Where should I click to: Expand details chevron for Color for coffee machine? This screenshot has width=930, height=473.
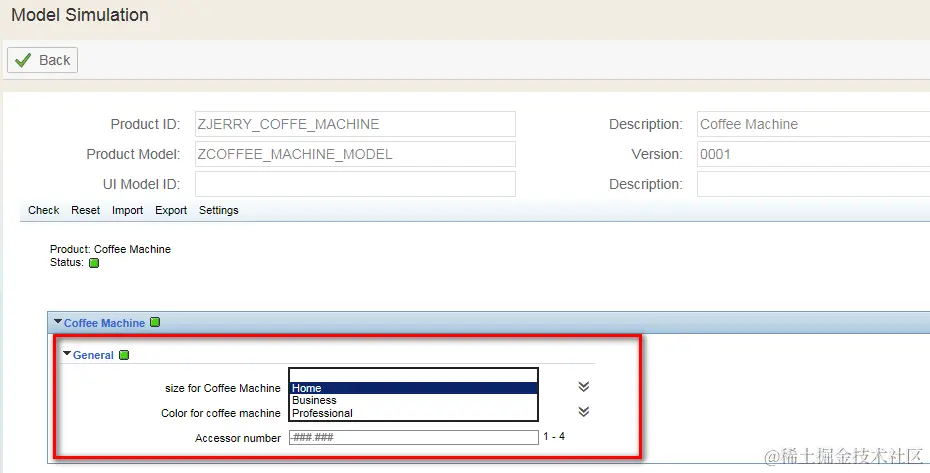click(x=584, y=412)
